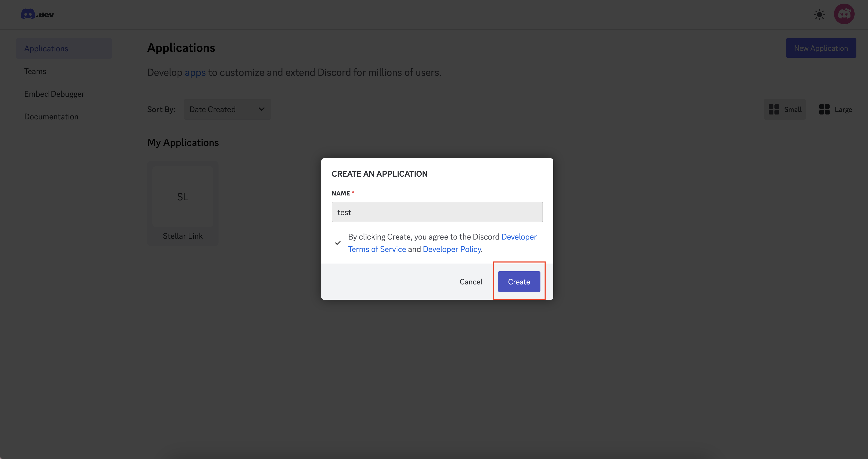
Task: Check the terms agreement checkbox
Action: tap(338, 243)
